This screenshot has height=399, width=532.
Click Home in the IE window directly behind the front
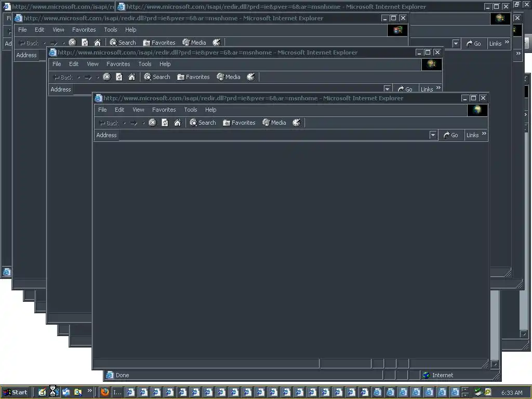[131, 77]
